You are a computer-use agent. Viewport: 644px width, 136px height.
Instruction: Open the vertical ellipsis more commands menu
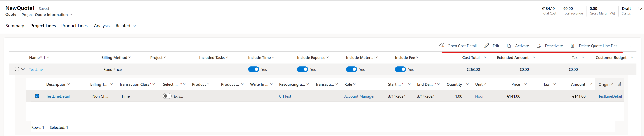(x=630, y=46)
